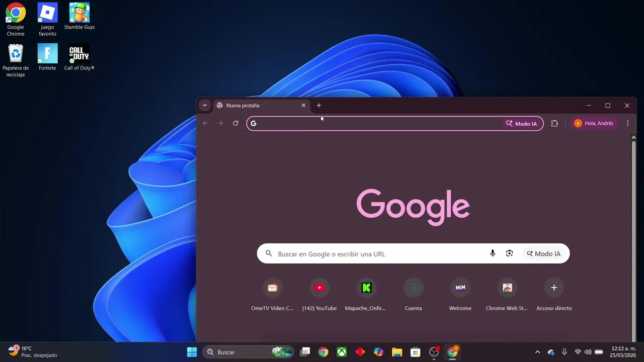Click the Chrome reload page icon
The width and height of the screenshot is (644, 362).
point(235,123)
